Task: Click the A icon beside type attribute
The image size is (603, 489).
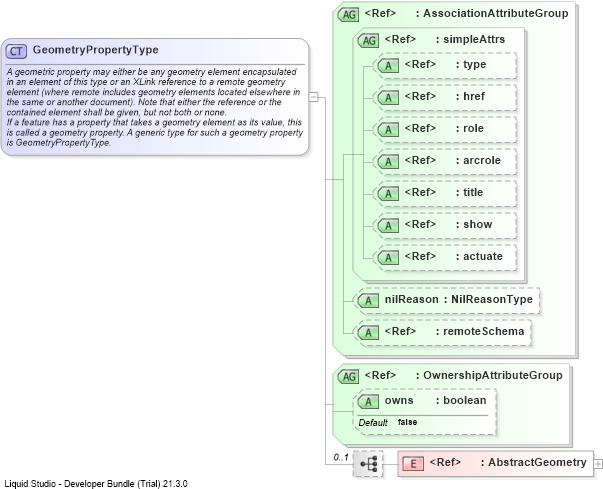Action: [388, 66]
